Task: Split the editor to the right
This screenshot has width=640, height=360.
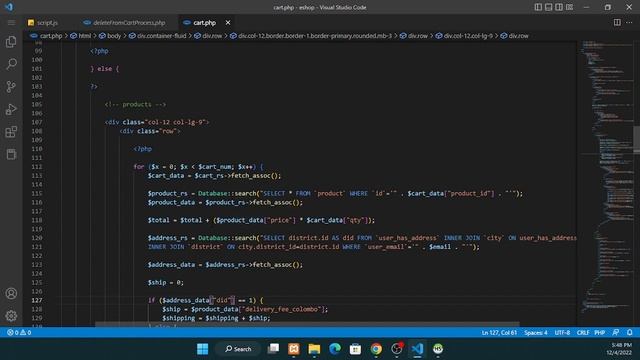Action: (617, 22)
